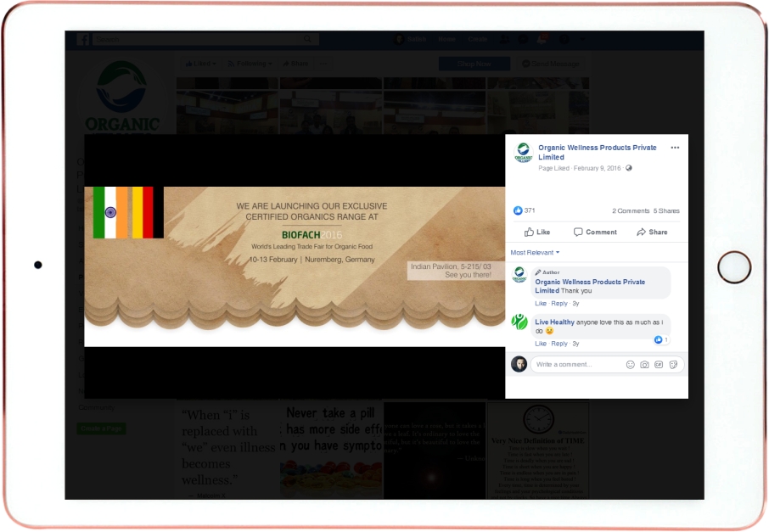
Task: Click the Biofach 2016 banner photo
Action: [295, 266]
